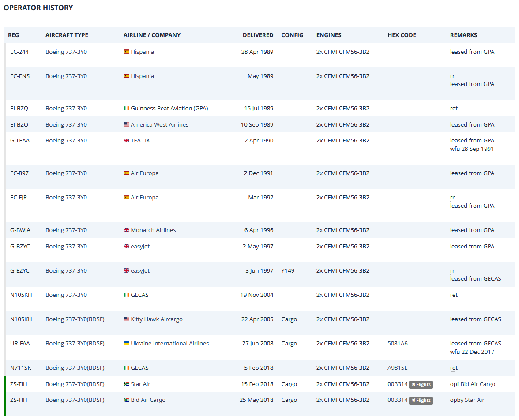519x420 pixels.
Task: Click the UK flag next to TEA UK
Action: click(x=126, y=140)
